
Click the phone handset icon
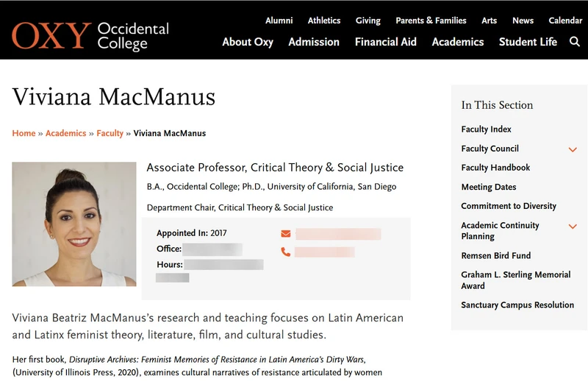(286, 252)
